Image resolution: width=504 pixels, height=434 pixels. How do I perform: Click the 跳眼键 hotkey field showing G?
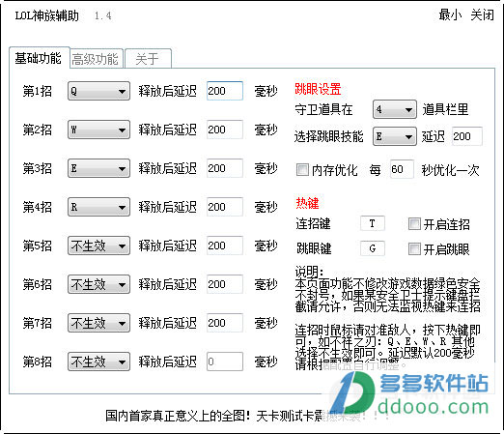(373, 248)
